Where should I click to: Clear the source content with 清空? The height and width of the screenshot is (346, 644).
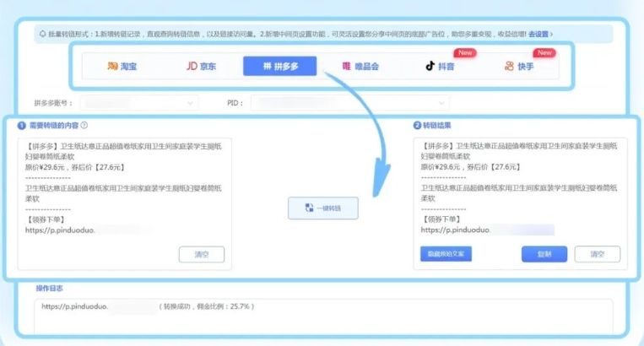click(x=202, y=255)
